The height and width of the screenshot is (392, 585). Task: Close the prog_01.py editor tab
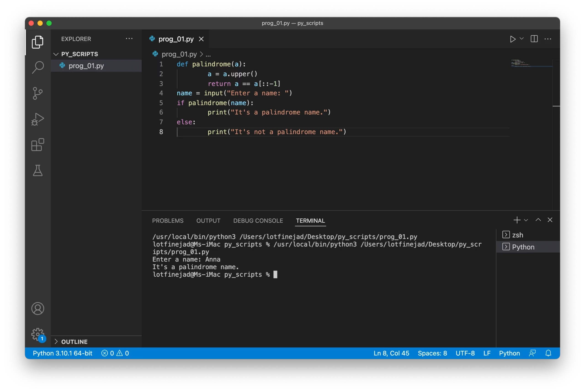pyautogui.click(x=201, y=39)
